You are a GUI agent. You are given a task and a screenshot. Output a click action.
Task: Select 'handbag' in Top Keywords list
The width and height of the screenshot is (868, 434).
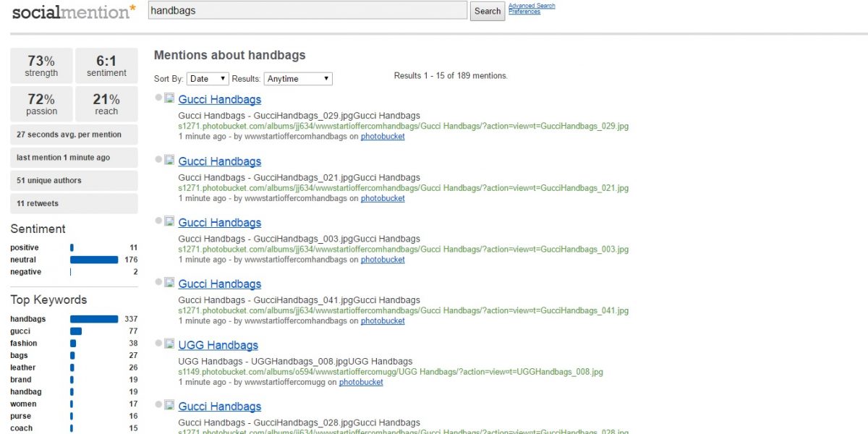point(26,392)
